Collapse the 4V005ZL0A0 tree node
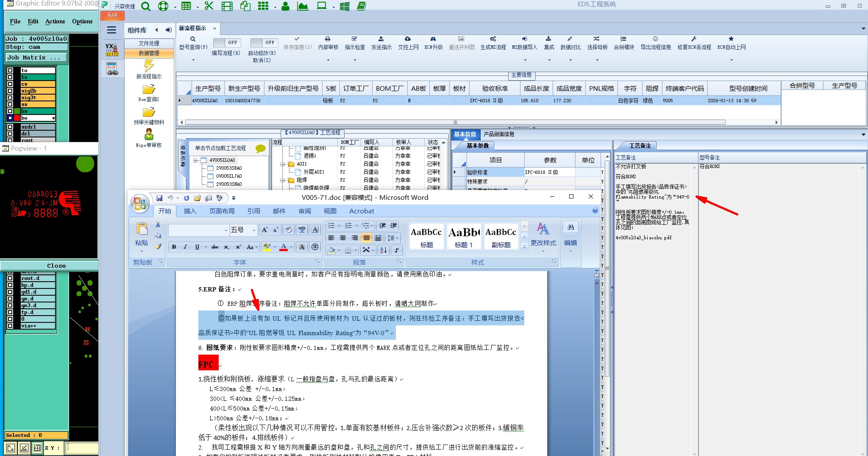The image size is (868, 456). [195, 160]
